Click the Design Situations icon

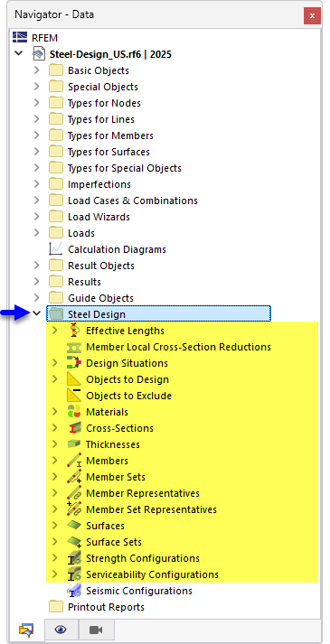(74, 363)
